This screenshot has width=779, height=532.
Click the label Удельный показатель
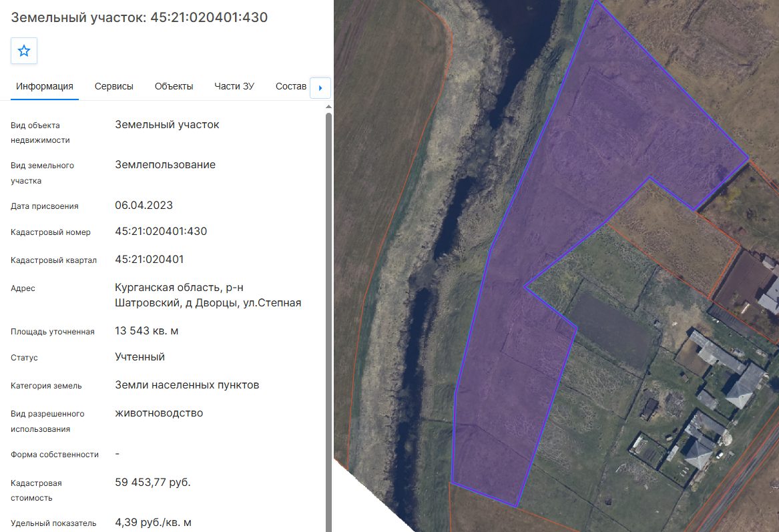pyautogui.click(x=53, y=523)
